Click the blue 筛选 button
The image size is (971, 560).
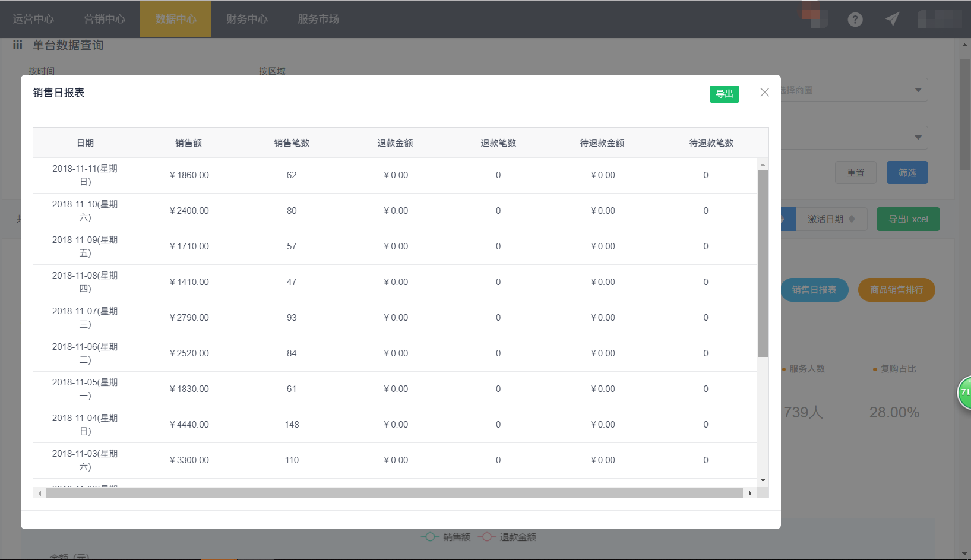[907, 173]
